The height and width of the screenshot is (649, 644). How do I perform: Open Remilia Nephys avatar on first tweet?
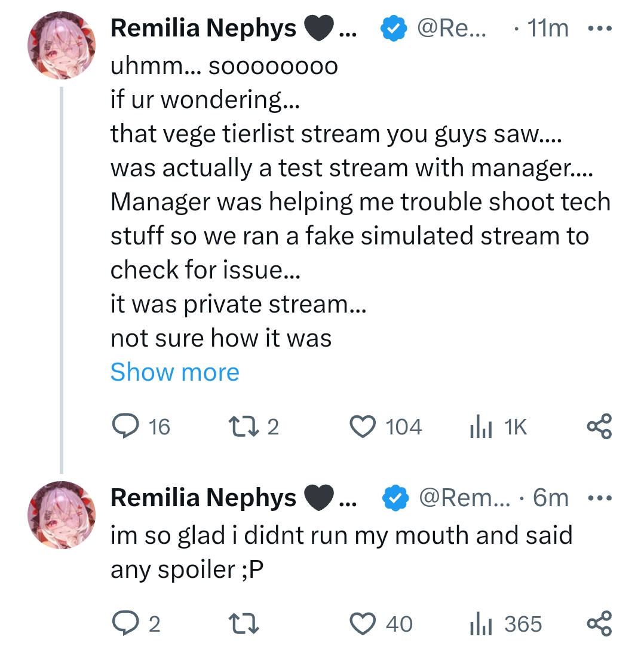pos(62,45)
